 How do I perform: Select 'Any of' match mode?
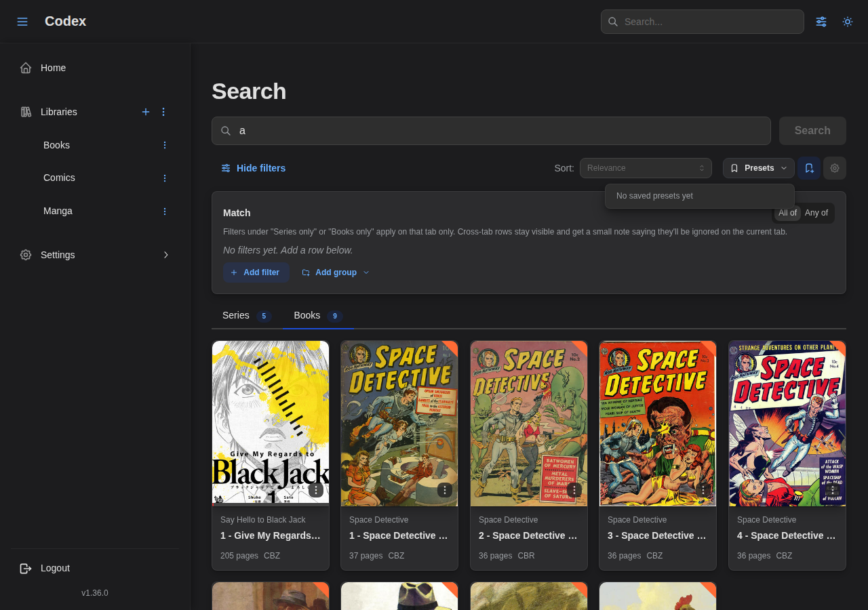816,213
